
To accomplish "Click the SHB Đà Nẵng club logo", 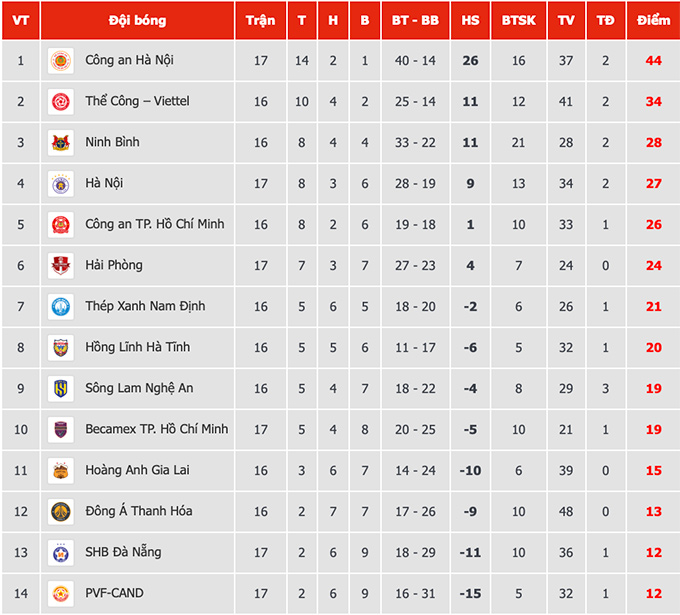I will coord(61,553).
